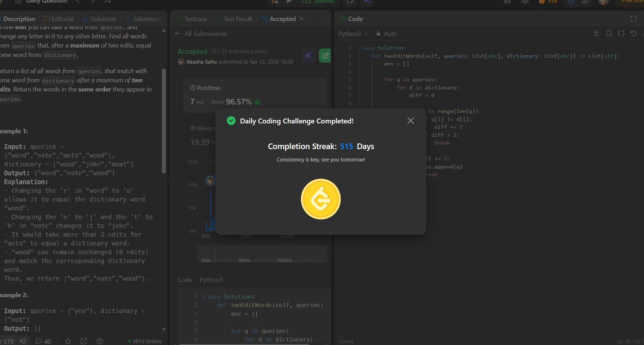Click the 515 streak fire counter top bar
Screen dimensions: 644x345
(x=548, y=2)
